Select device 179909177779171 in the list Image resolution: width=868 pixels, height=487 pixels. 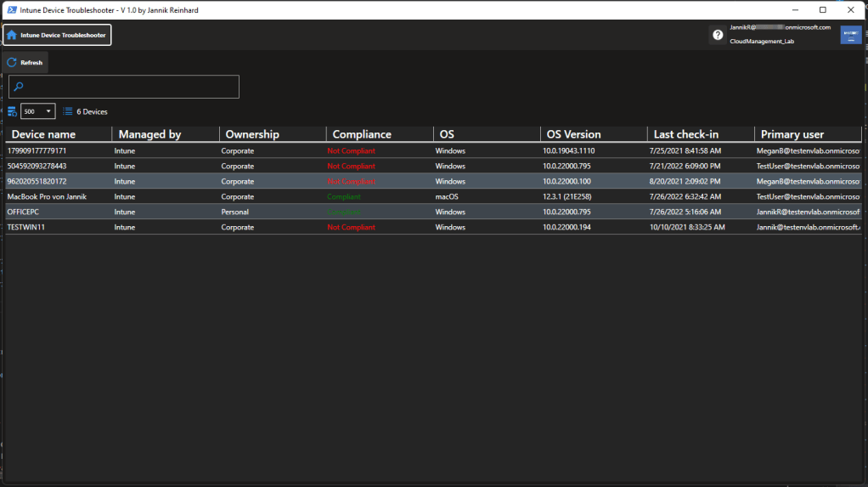(x=37, y=150)
